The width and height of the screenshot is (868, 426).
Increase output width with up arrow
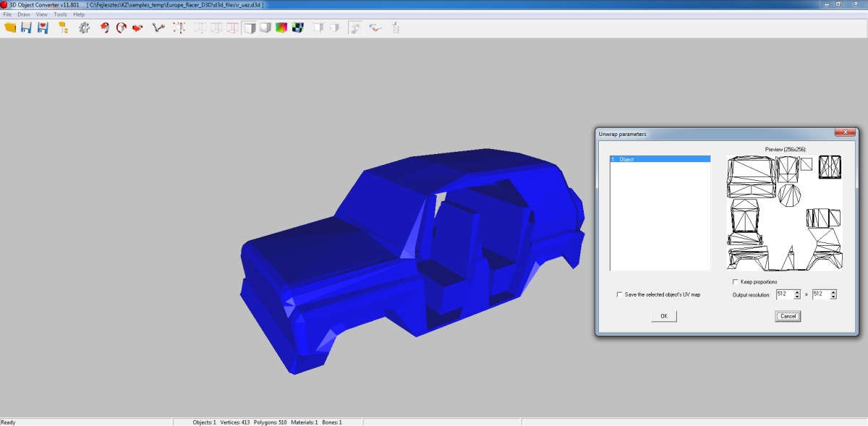coord(797,292)
